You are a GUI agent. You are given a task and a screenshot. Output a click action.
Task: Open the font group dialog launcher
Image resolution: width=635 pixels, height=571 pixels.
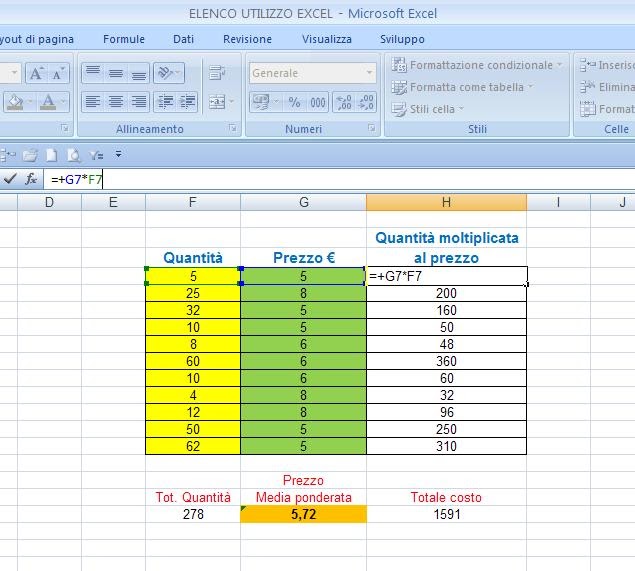64,128
